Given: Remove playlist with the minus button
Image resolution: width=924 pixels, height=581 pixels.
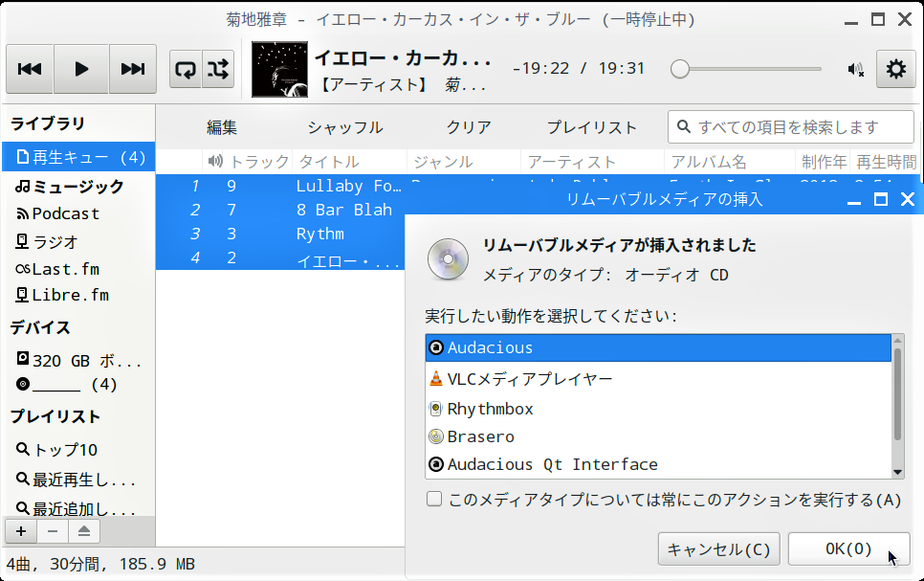Looking at the screenshot, I should [x=53, y=531].
